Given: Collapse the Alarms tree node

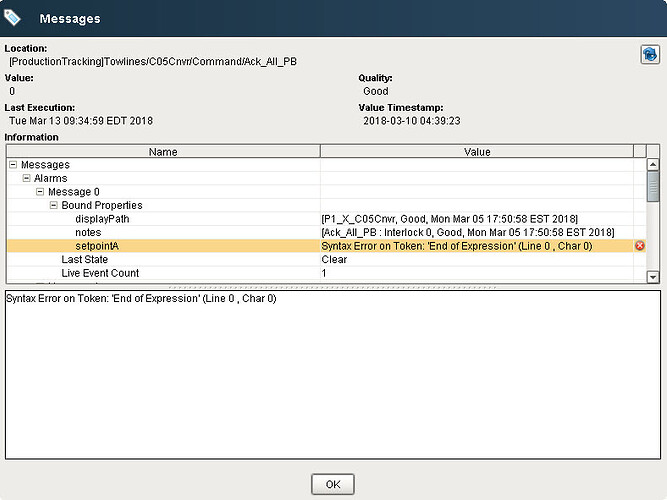Looking at the screenshot, I should [x=26, y=178].
